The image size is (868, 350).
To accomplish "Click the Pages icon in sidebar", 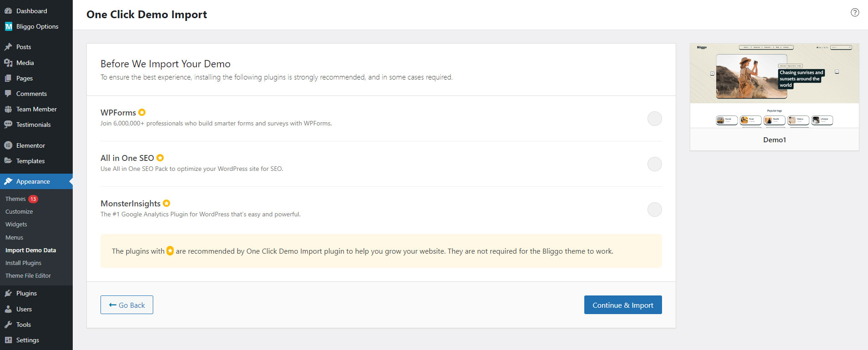I will pos(8,78).
